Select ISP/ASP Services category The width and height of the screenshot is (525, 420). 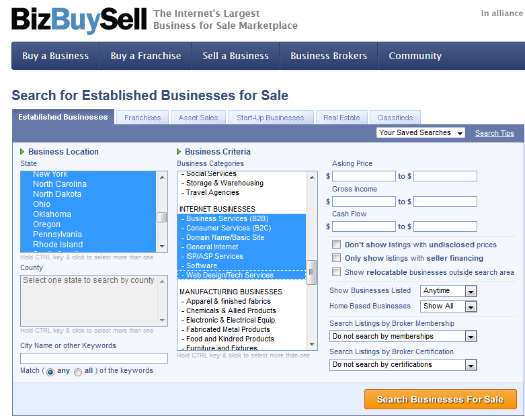[x=241, y=256]
